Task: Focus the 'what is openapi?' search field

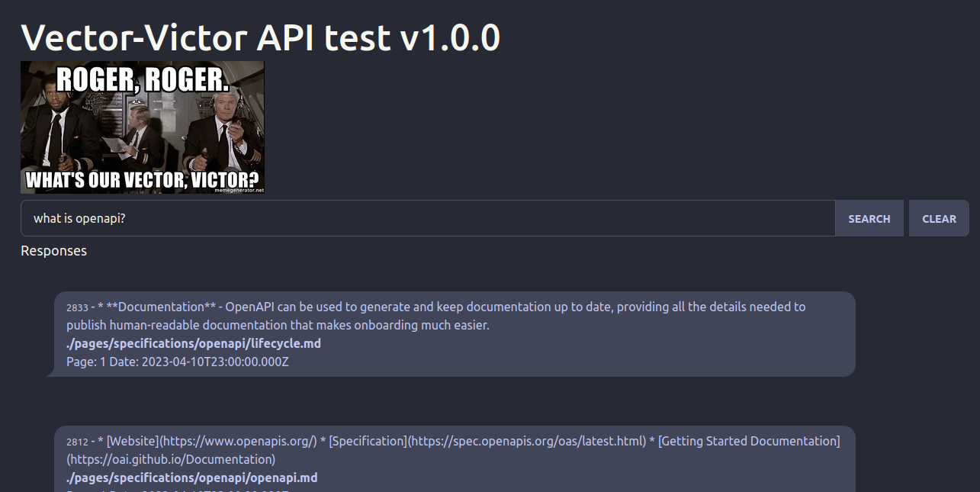Action: click(428, 218)
